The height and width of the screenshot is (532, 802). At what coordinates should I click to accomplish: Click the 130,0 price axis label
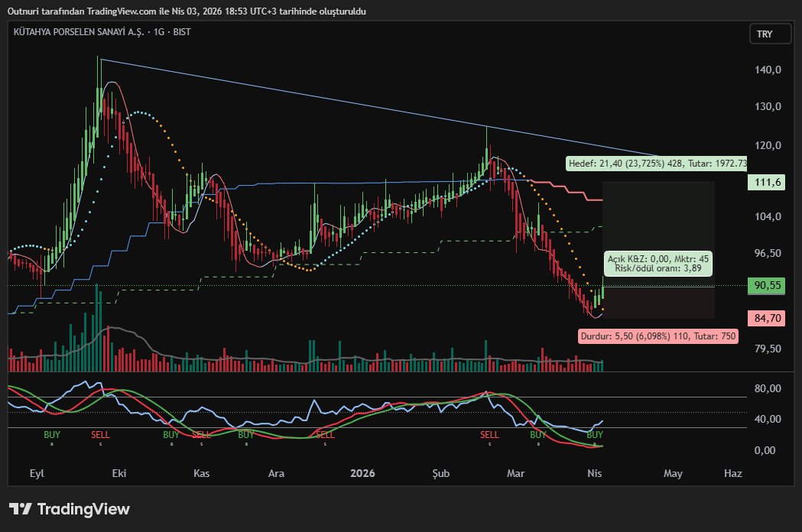(768, 106)
